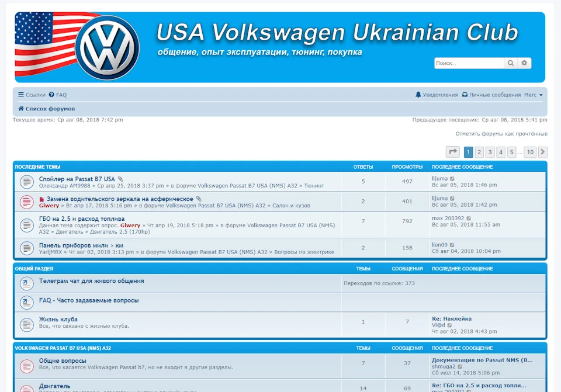
Task: Open topic Спойлер на Passat B7 USA
Action: pyautogui.click(x=77, y=179)
